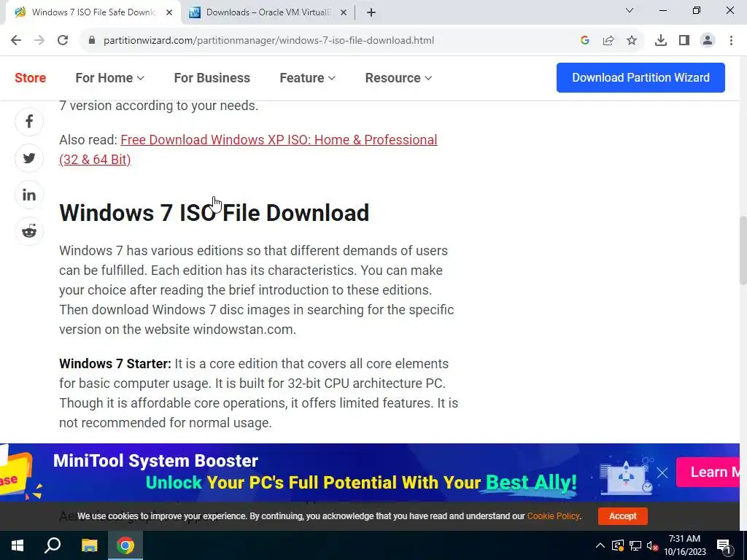Share the page on Facebook

[29, 122]
